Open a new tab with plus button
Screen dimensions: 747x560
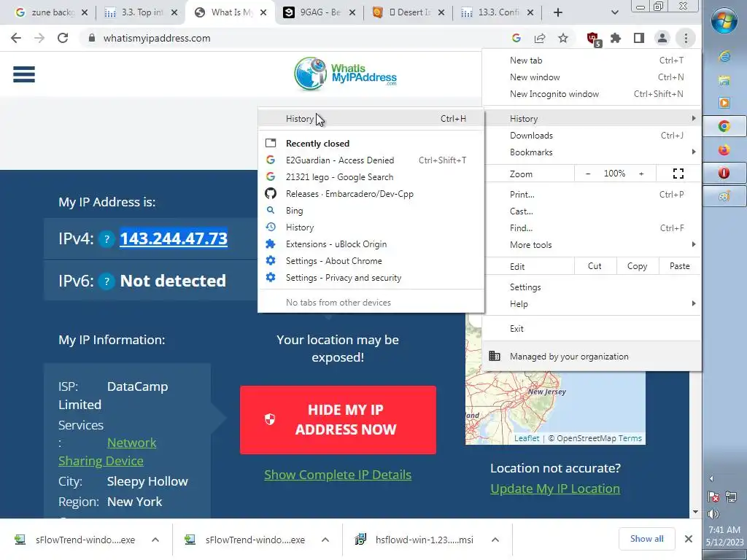pyautogui.click(x=558, y=12)
